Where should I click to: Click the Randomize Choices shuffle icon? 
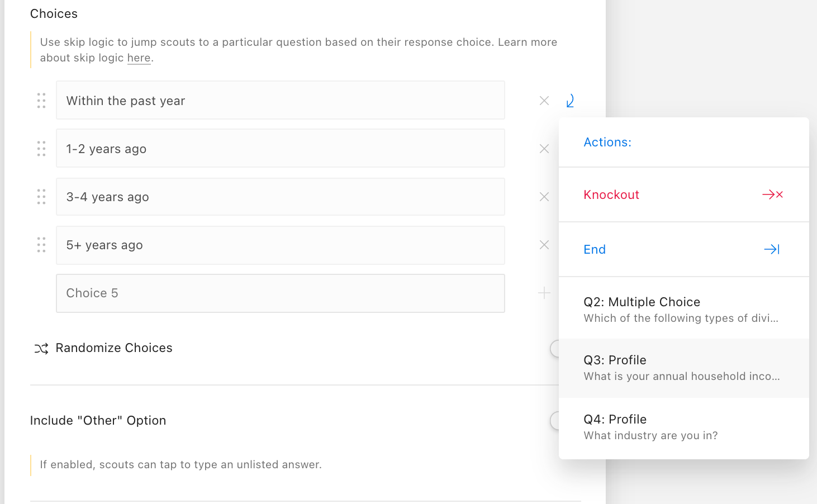(x=41, y=349)
